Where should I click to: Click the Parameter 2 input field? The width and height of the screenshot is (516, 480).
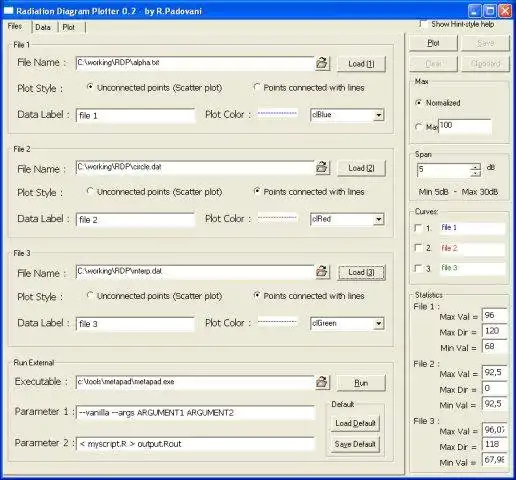[x=195, y=444]
